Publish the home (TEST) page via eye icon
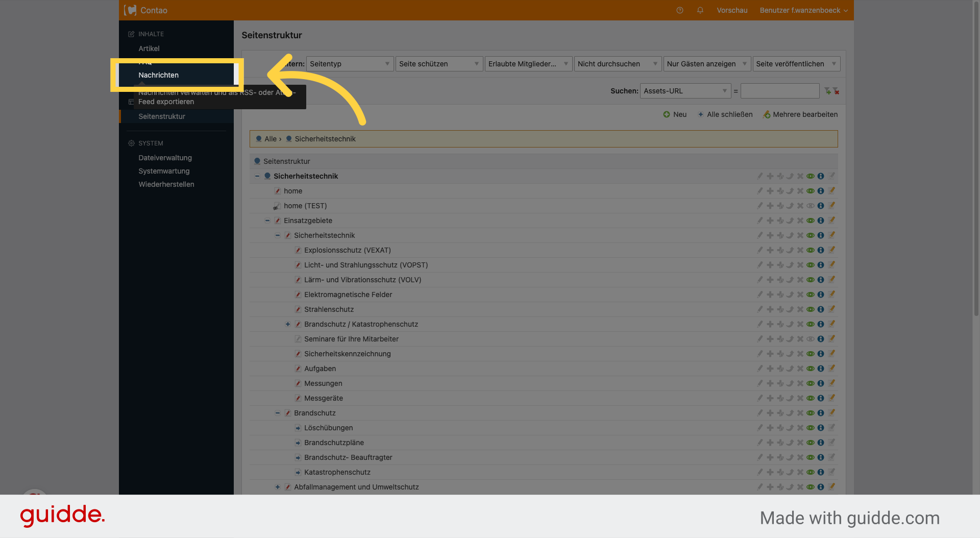Screen dimensions: 980x538 tap(811, 206)
